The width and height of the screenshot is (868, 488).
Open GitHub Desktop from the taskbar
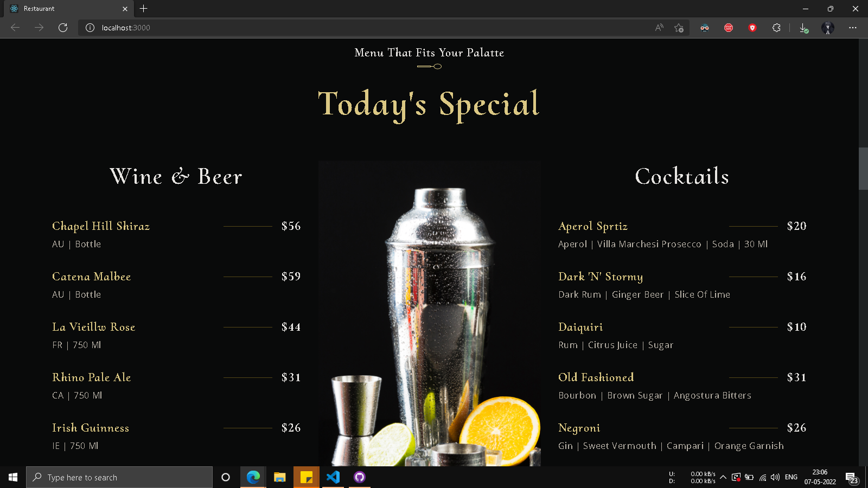360,477
